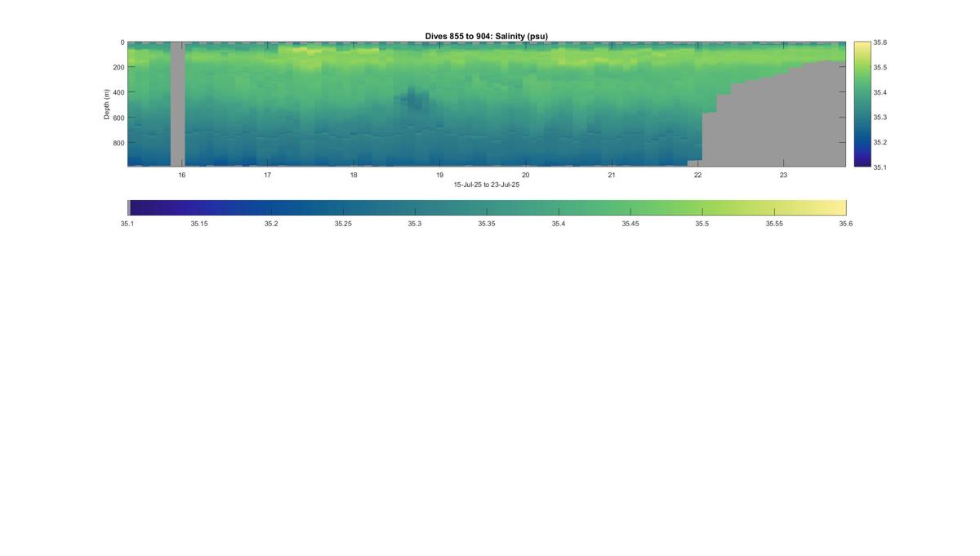The width and height of the screenshot is (980, 556).
Task: Click the yellow end of horizontal colorbar
Action: coord(833,207)
